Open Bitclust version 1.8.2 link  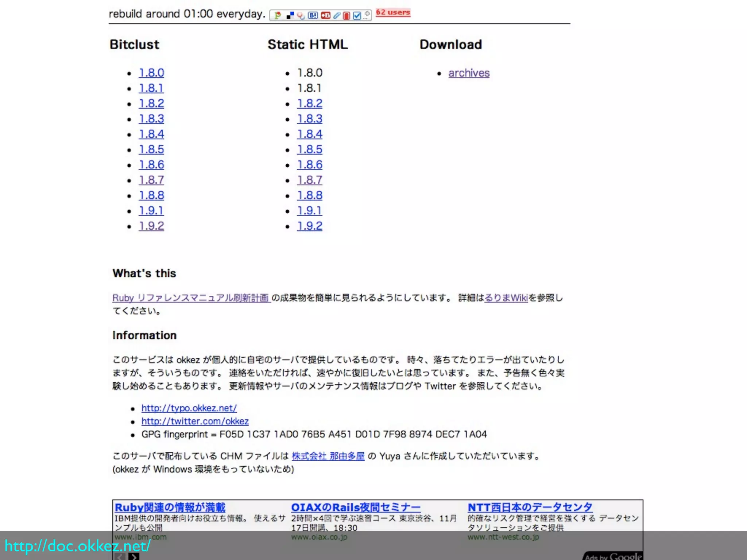tap(151, 104)
